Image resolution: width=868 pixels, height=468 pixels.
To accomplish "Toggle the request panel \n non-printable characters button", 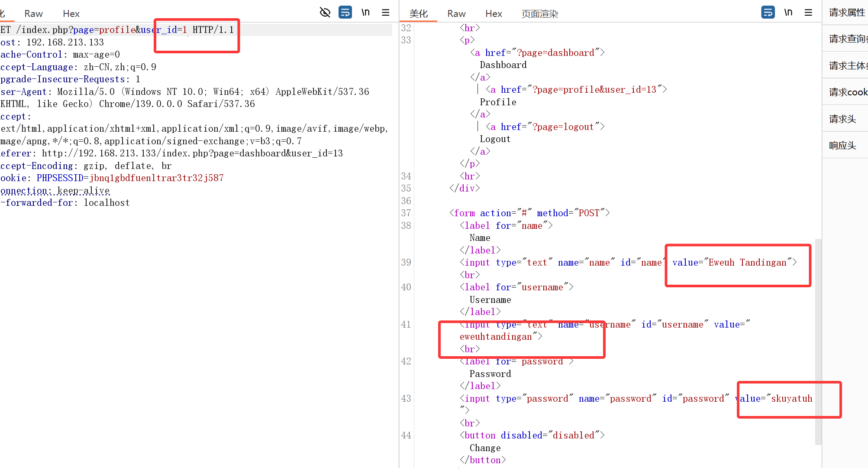I will click(x=365, y=12).
